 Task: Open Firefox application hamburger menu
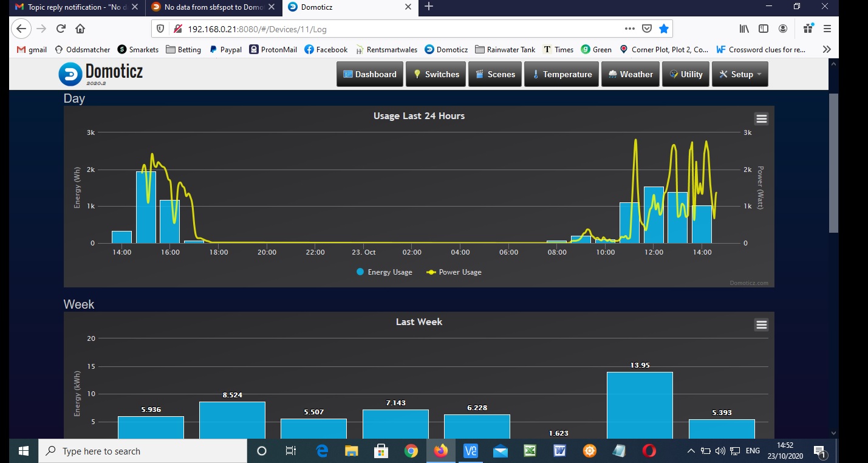point(827,29)
